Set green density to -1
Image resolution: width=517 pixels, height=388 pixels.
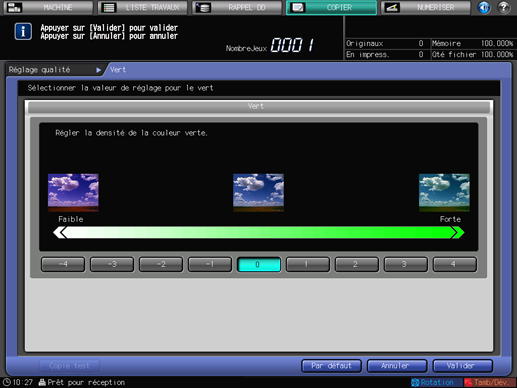(210, 264)
